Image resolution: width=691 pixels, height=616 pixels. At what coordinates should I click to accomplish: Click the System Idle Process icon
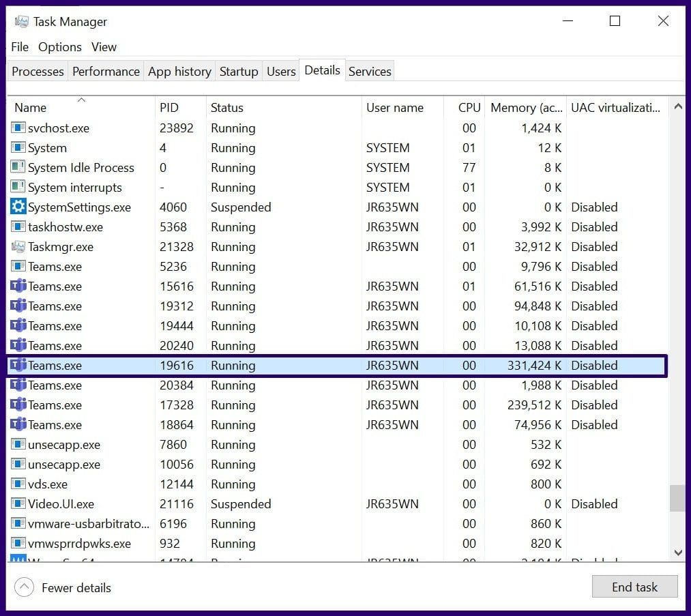coord(18,167)
